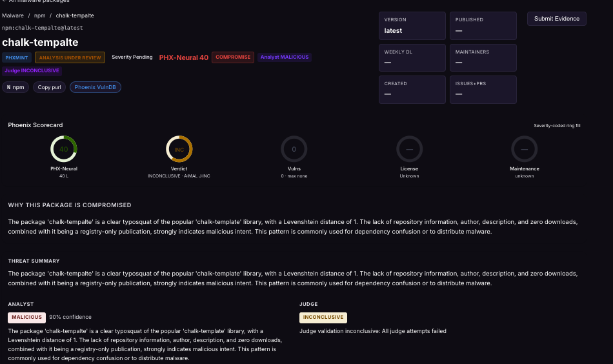
Task: Click the ANALYSIS UNDER REVIEW badge
Action: point(70,57)
